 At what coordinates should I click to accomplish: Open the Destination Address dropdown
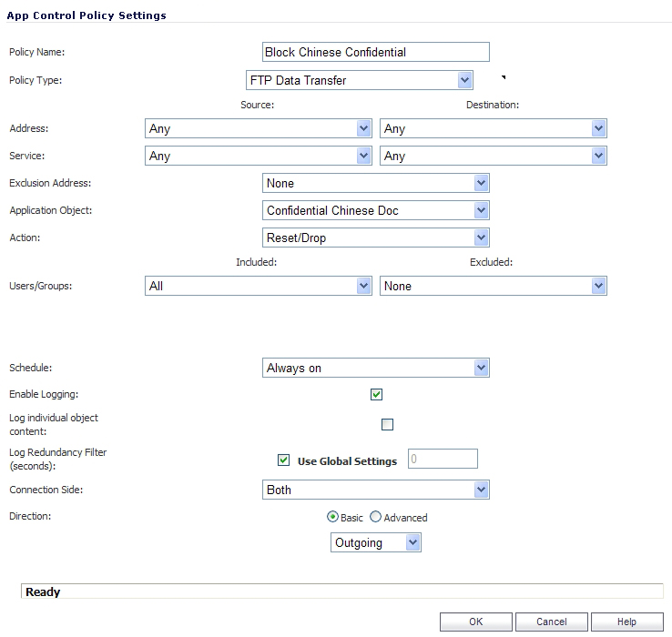[494, 128]
